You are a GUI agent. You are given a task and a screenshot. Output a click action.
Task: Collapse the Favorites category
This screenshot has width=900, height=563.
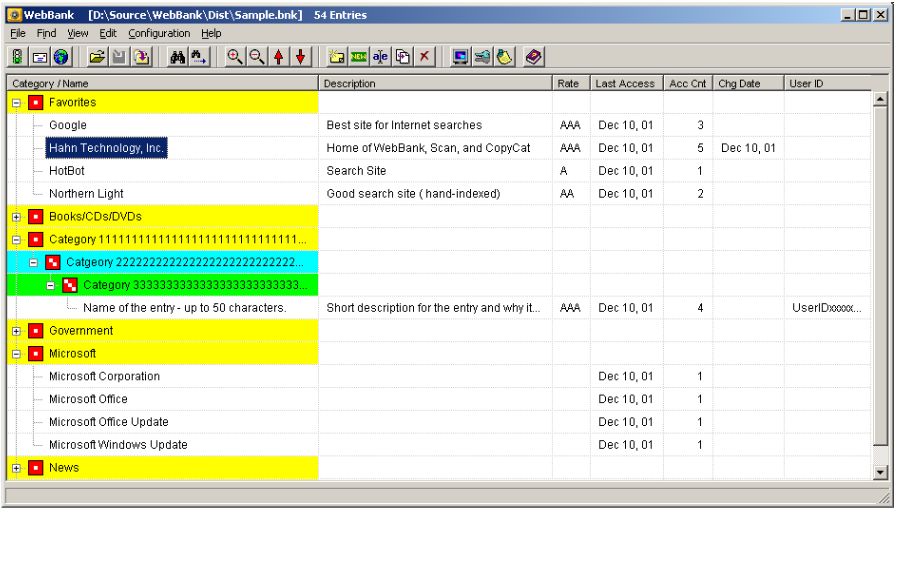coord(17,103)
